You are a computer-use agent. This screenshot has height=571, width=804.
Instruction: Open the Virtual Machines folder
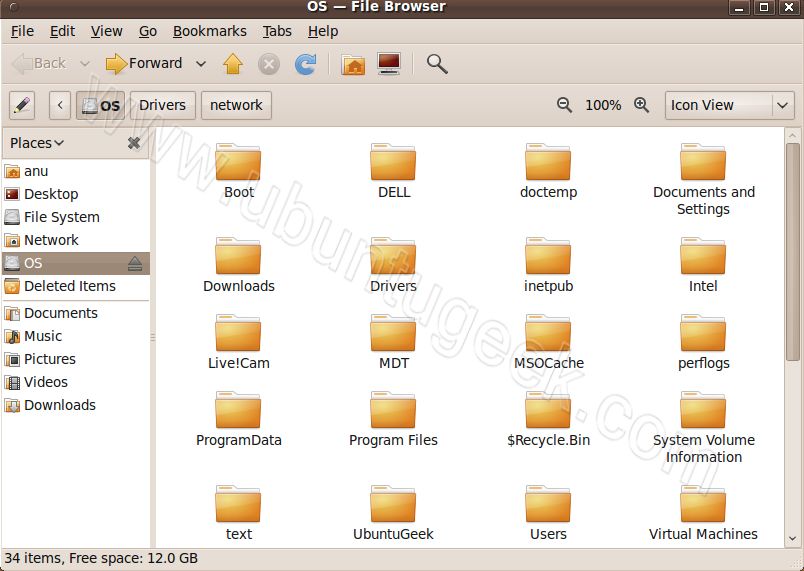703,513
